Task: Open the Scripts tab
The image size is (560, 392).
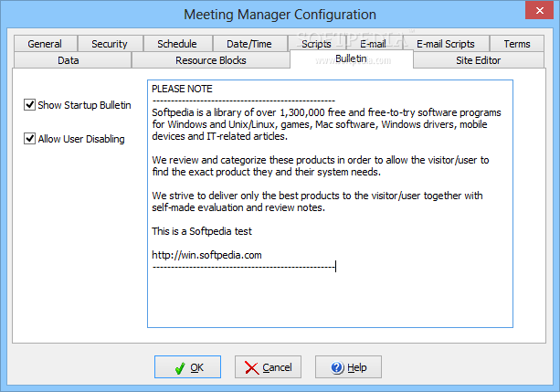Action: 316,44
